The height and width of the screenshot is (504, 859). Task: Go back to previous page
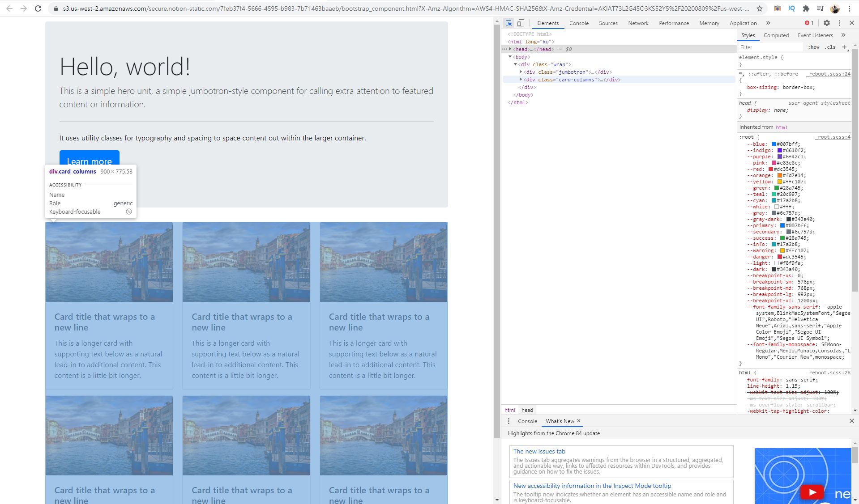9,8
